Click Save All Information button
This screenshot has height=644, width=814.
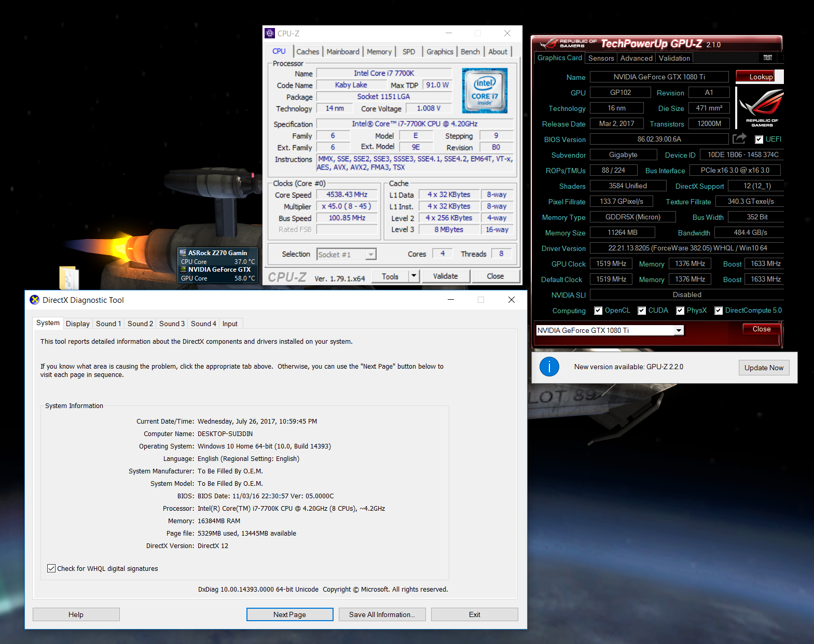coord(382,614)
